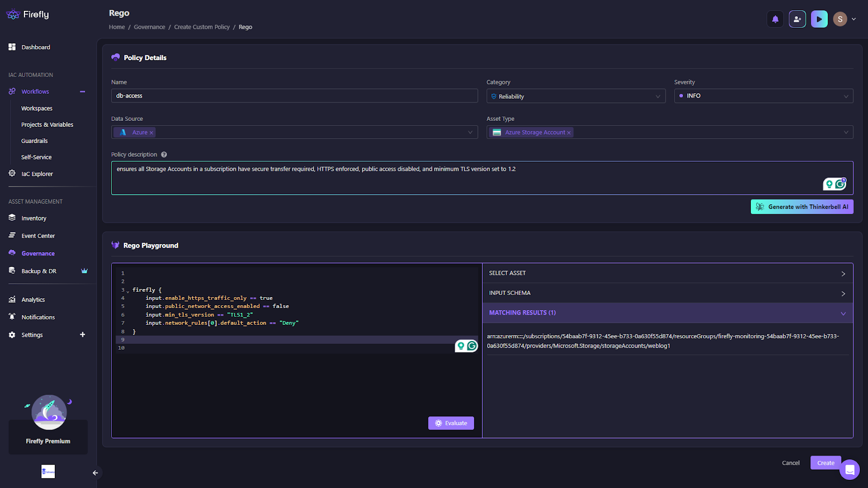Click the Azure logo in Data Source

point(123,132)
